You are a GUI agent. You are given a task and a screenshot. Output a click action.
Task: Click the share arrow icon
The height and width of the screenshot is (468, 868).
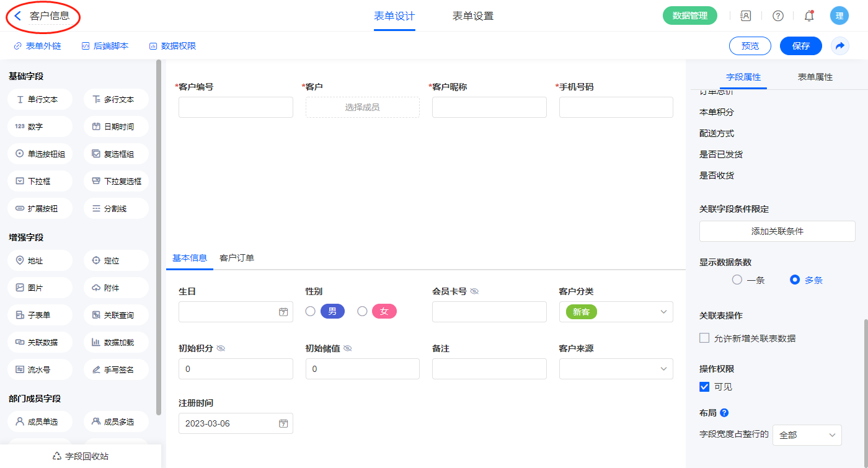pyautogui.click(x=840, y=46)
